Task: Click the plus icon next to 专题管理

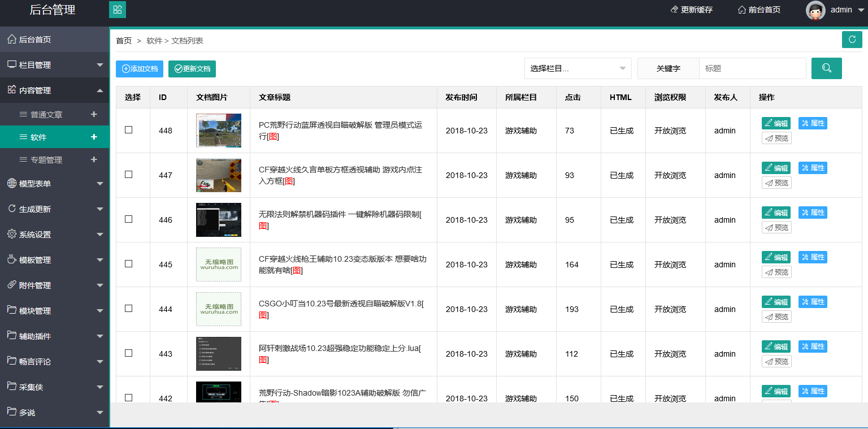Action: (x=94, y=160)
